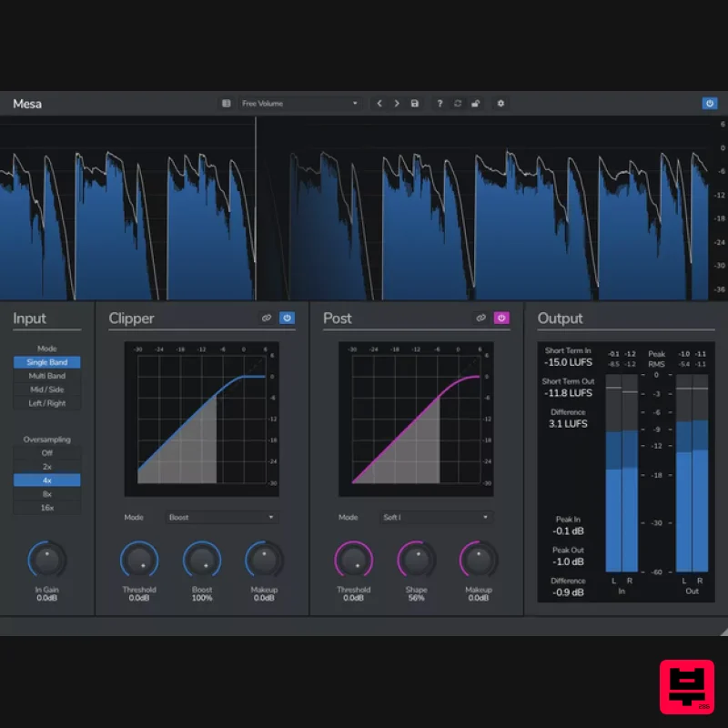Go to the next preset arrow

pyautogui.click(x=398, y=104)
